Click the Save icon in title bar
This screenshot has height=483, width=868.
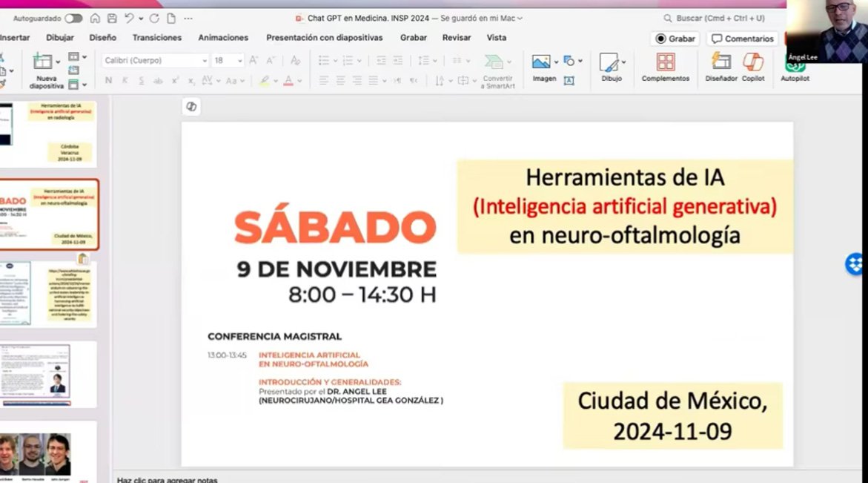[112, 18]
